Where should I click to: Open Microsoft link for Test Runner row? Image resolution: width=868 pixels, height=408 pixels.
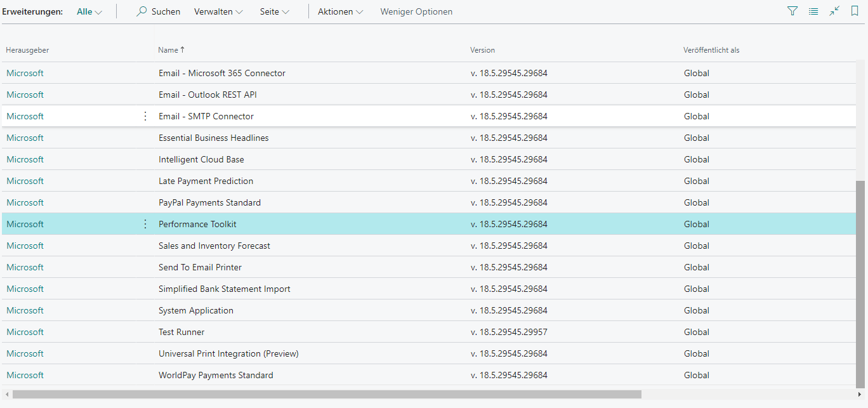[25, 332]
